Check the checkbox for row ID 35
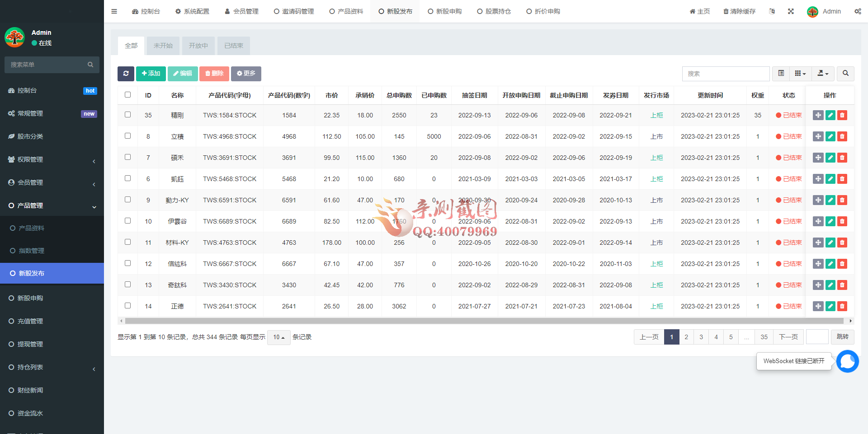This screenshot has width=868, height=434. click(127, 114)
